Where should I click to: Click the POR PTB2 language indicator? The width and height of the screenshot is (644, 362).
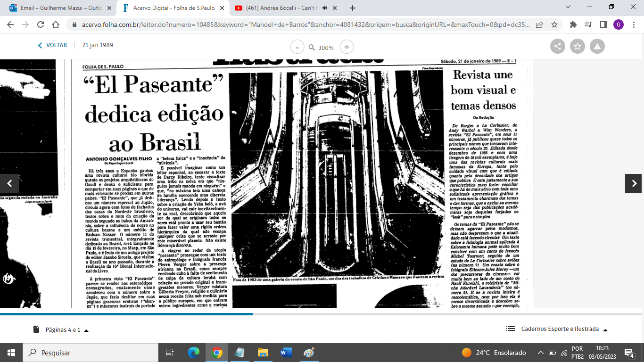[x=577, y=353]
